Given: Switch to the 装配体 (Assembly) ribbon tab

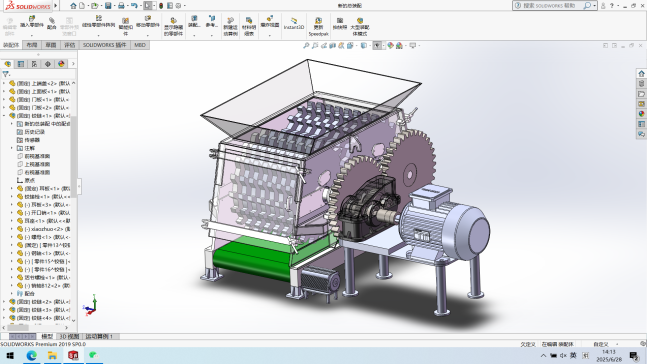Looking at the screenshot, I should coord(11,45).
